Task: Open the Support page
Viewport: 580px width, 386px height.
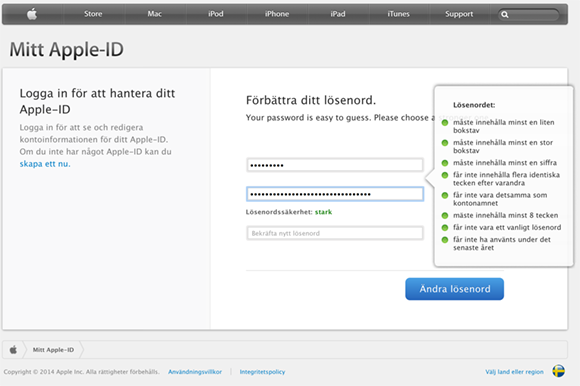Action: [x=459, y=14]
